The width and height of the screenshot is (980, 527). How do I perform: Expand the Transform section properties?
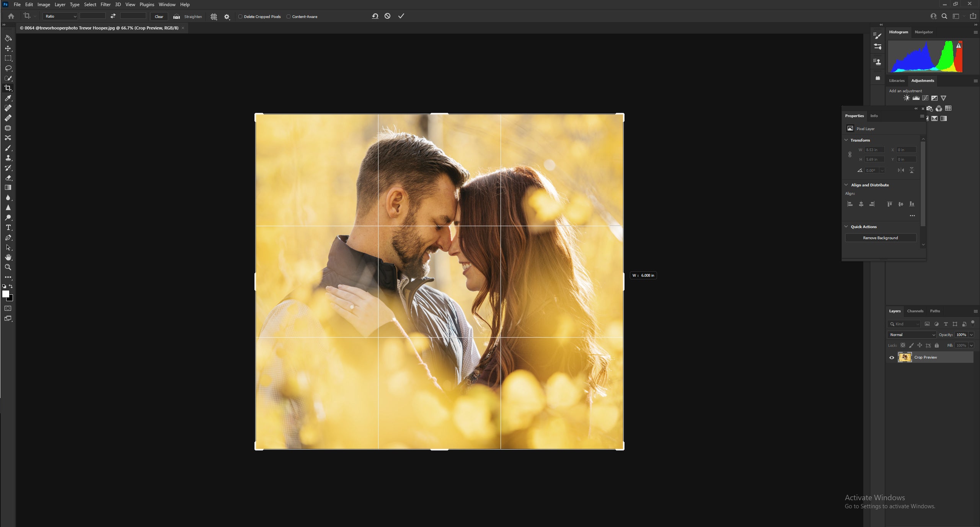pyautogui.click(x=848, y=140)
